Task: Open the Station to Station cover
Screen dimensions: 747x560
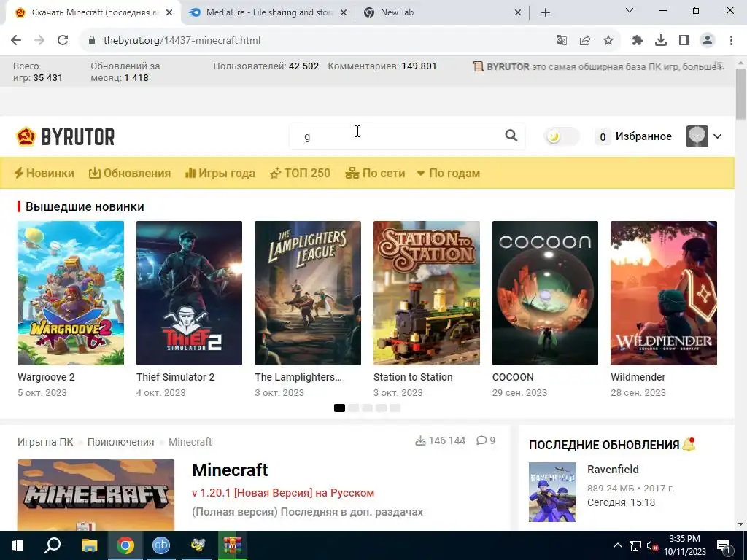Action: pos(426,293)
